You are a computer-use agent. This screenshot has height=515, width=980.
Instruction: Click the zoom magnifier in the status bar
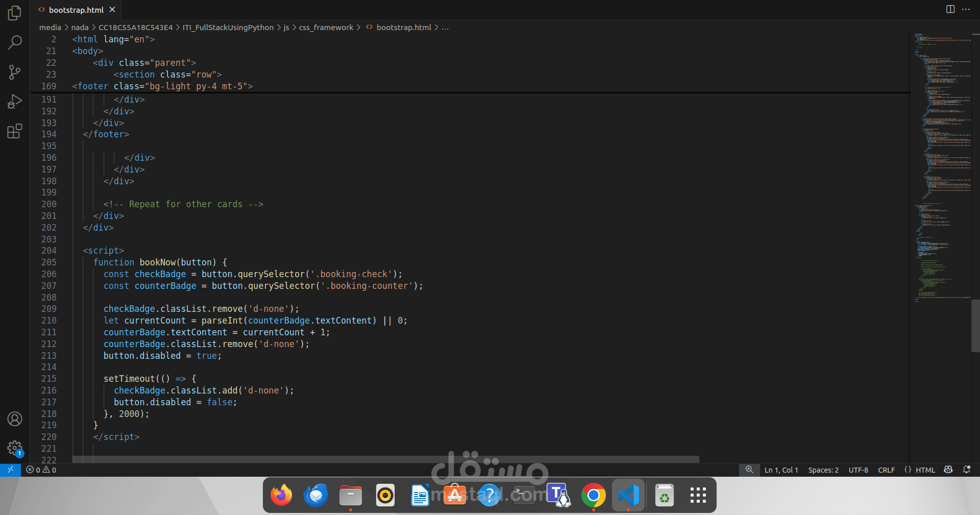[x=749, y=470]
